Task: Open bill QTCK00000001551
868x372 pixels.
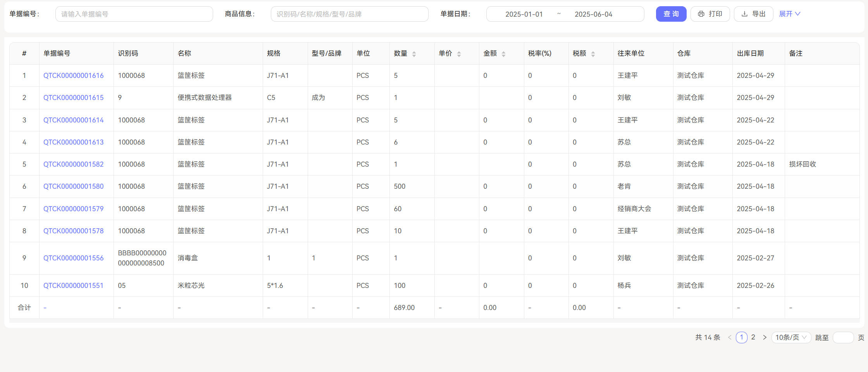Action: point(73,286)
